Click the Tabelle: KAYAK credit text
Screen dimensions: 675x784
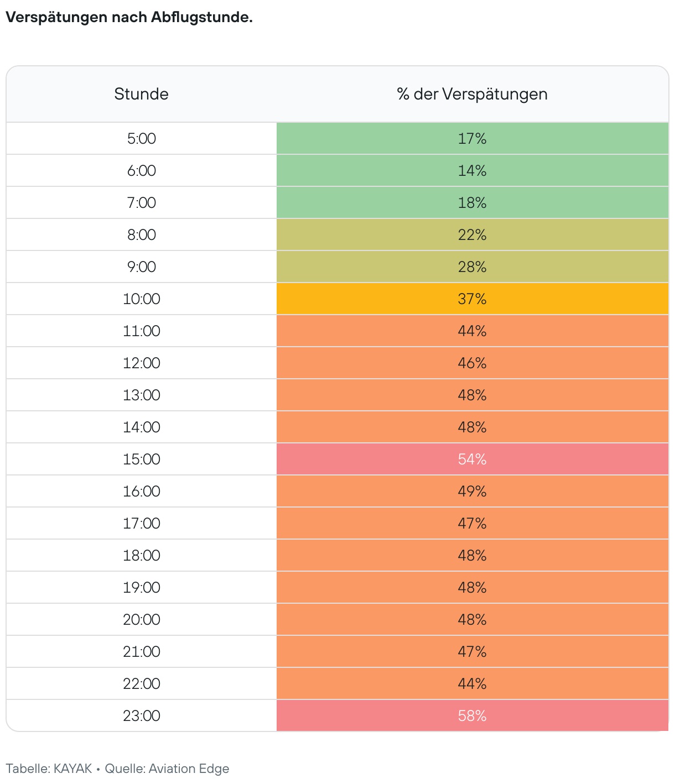click(x=49, y=769)
